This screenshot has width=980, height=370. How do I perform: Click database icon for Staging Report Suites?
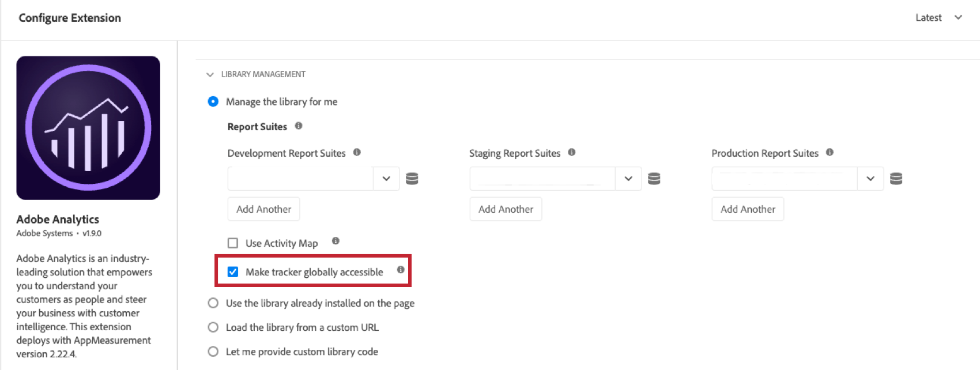tap(654, 179)
